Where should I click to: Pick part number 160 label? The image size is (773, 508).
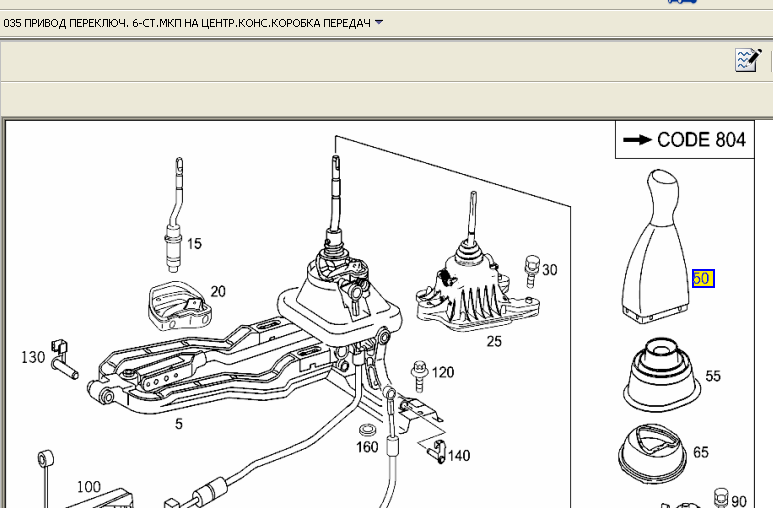pyautogui.click(x=367, y=447)
